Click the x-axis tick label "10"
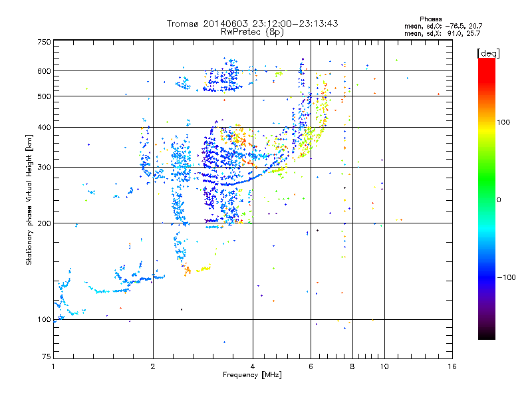This screenshot has height=399, width=532. coord(384,366)
